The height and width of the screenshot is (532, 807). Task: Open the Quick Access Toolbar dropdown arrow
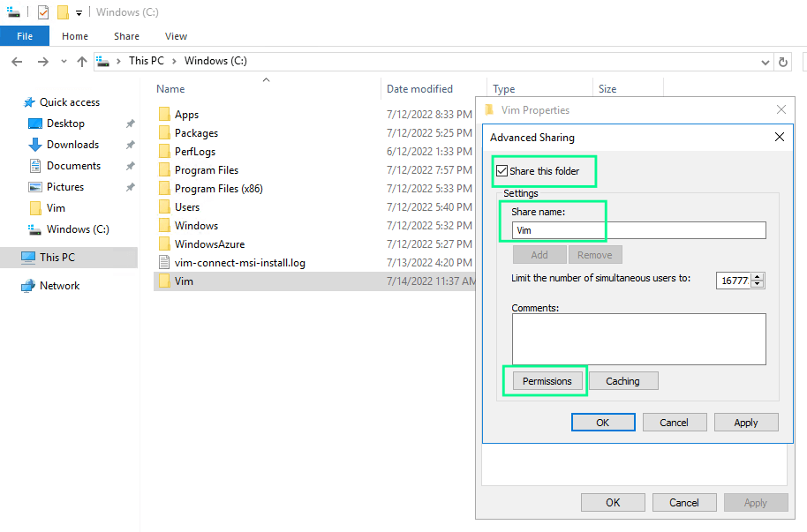pyautogui.click(x=79, y=13)
